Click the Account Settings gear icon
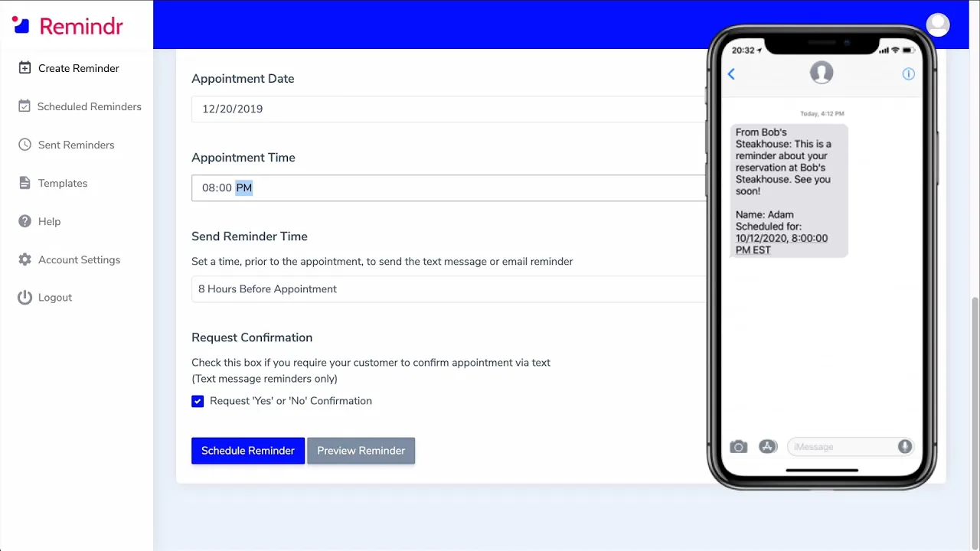980x551 pixels. 24,259
